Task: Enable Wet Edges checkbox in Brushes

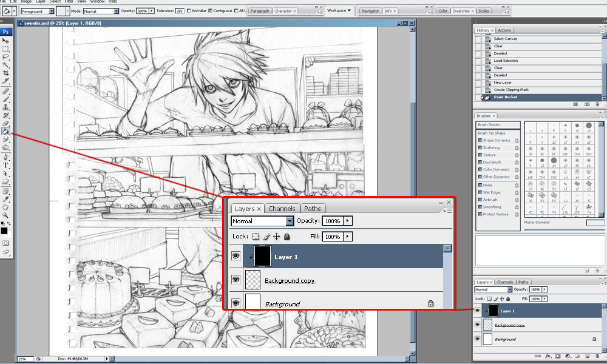Action: [x=480, y=192]
